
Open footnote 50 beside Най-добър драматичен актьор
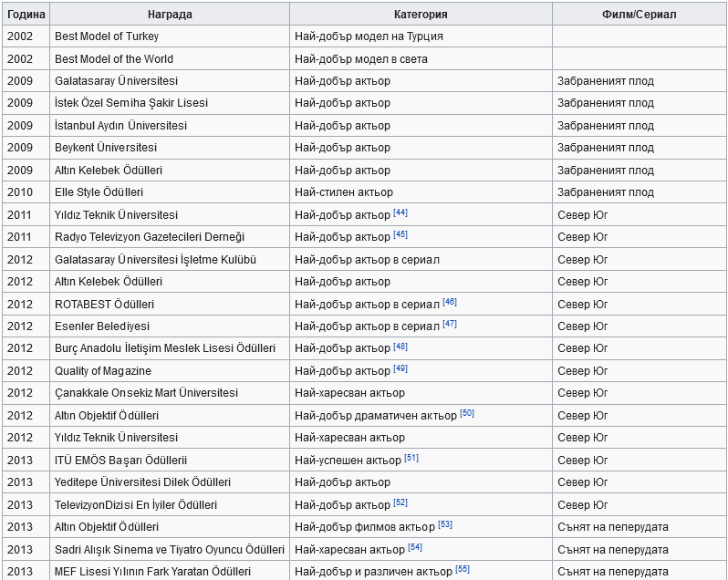coord(467,413)
